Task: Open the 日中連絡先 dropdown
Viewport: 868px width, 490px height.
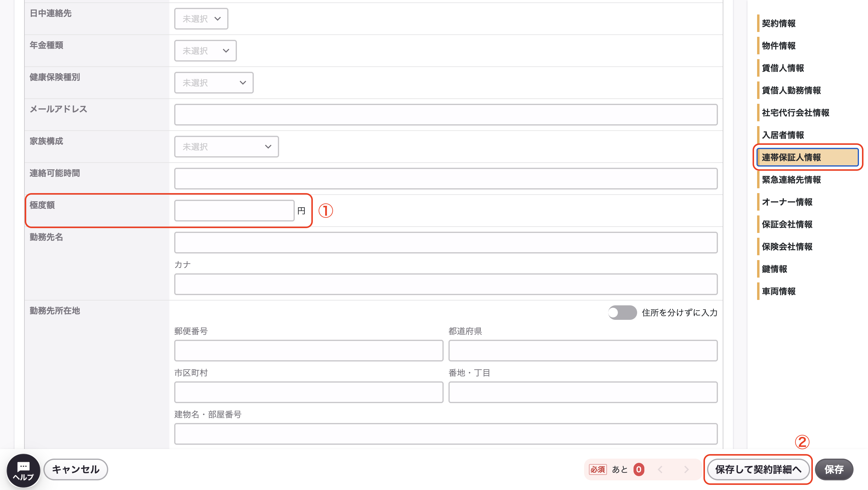Action: [x=201, y=19]
